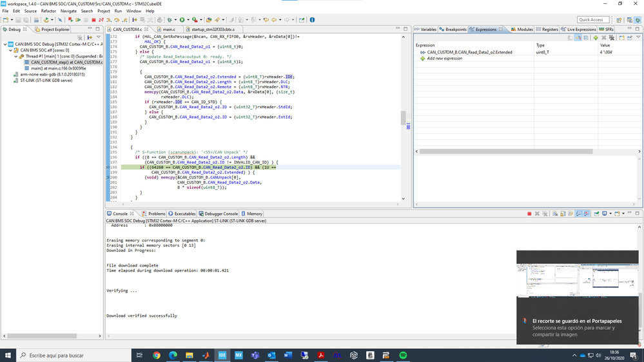Click Clear Console icon in Console toolbar

pos(555,213)
